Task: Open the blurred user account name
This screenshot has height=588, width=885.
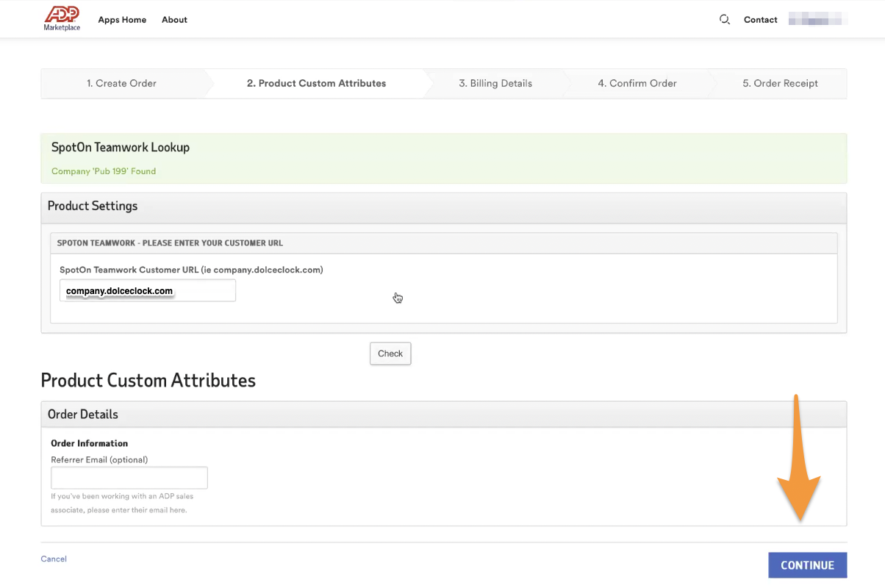Action: [x=817, y=20]
